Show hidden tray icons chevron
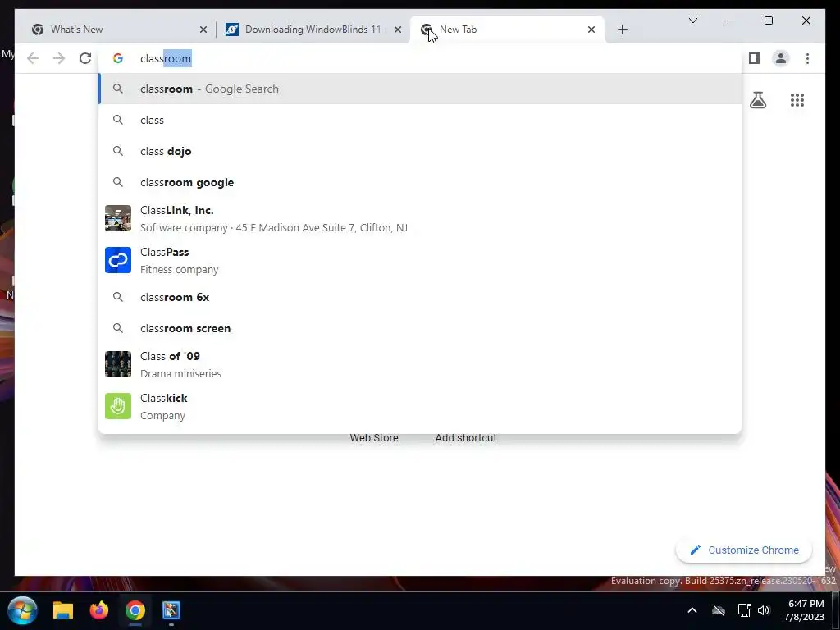Screen dimensions: 840x630 point(692,610)
